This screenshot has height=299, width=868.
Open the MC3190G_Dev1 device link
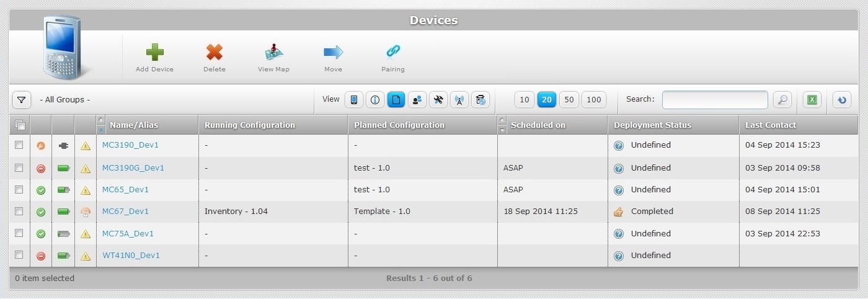pyautogui.click(x=133, y=168)
